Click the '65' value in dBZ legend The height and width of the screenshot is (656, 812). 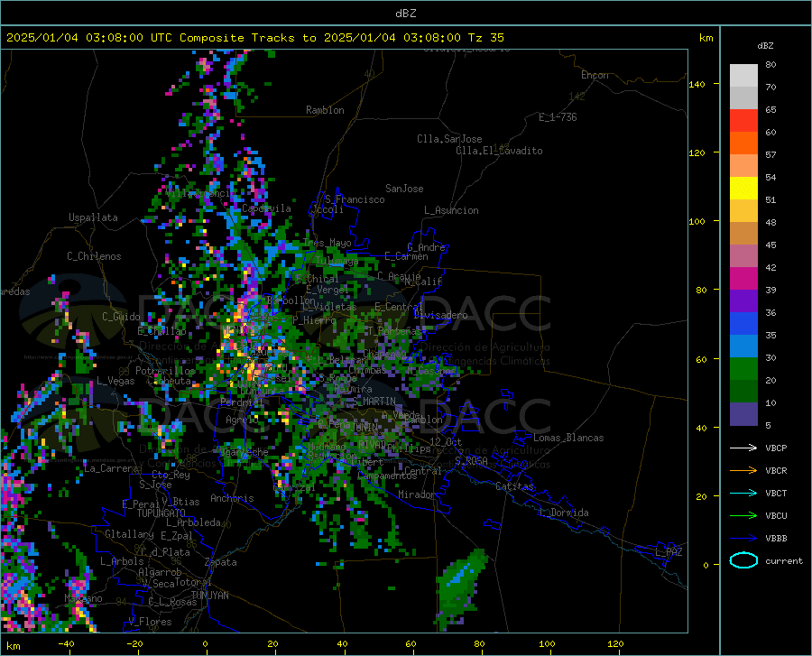770,110
